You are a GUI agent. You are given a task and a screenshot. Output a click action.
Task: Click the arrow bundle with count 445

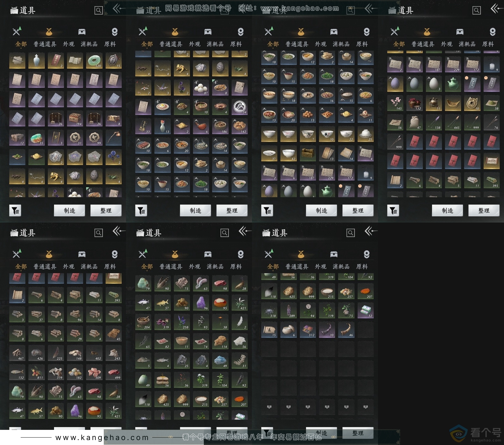(453, 122)
